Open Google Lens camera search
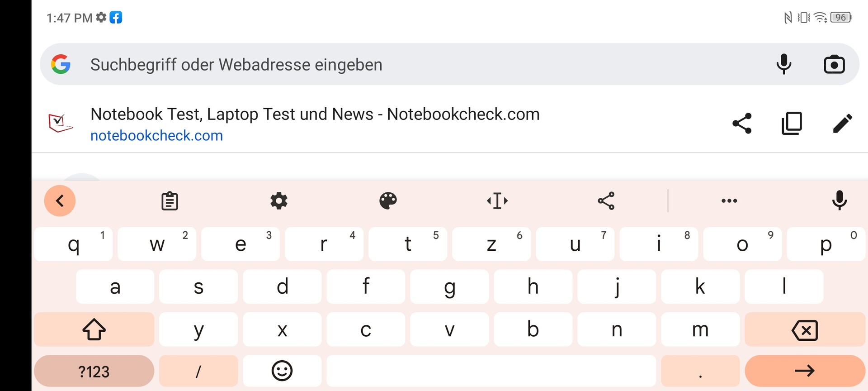Image resolution: width=868 pixels, height=391 pixels. click(834, 64)
